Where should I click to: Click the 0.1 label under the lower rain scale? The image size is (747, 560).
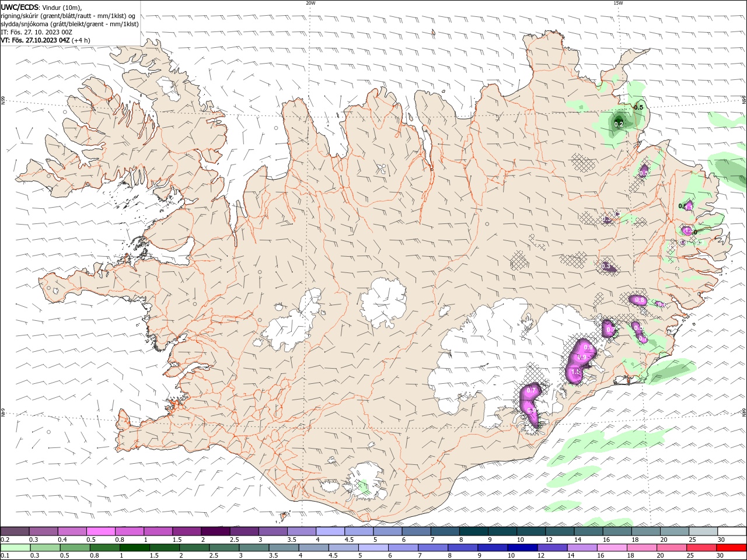click(x=5, y=556)
